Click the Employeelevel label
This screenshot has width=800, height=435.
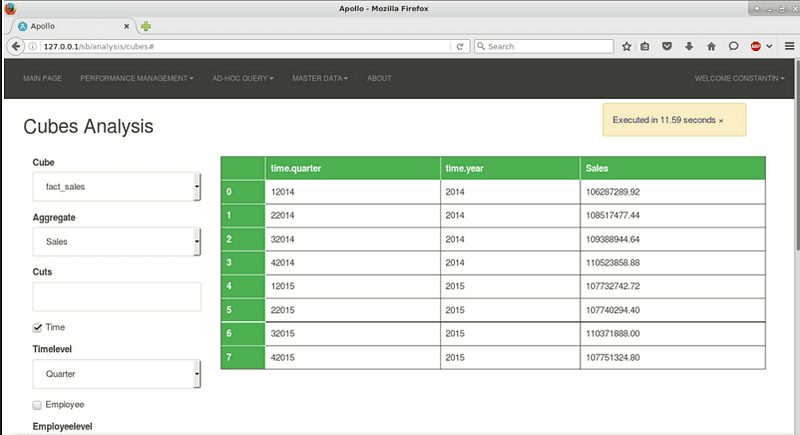point(62,426)
